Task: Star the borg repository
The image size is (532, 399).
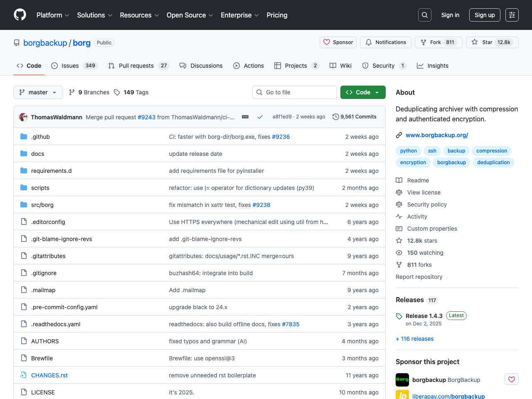Action: click(x=492, y=42)
